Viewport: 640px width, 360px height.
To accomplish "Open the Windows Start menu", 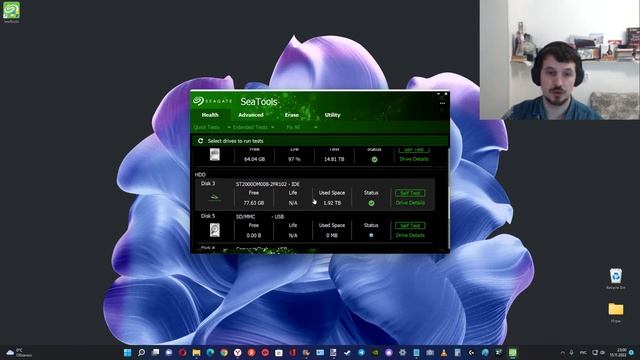I will coord(127,353).
